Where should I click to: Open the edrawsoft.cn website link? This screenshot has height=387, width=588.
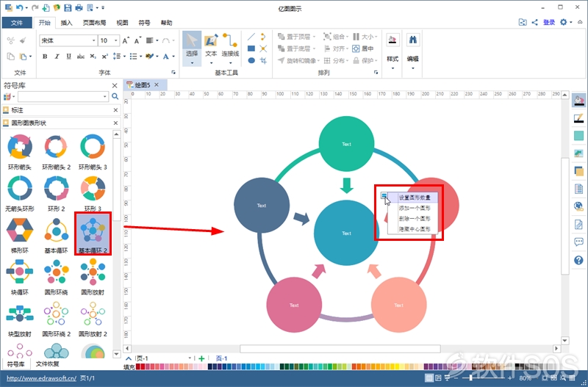41,378
